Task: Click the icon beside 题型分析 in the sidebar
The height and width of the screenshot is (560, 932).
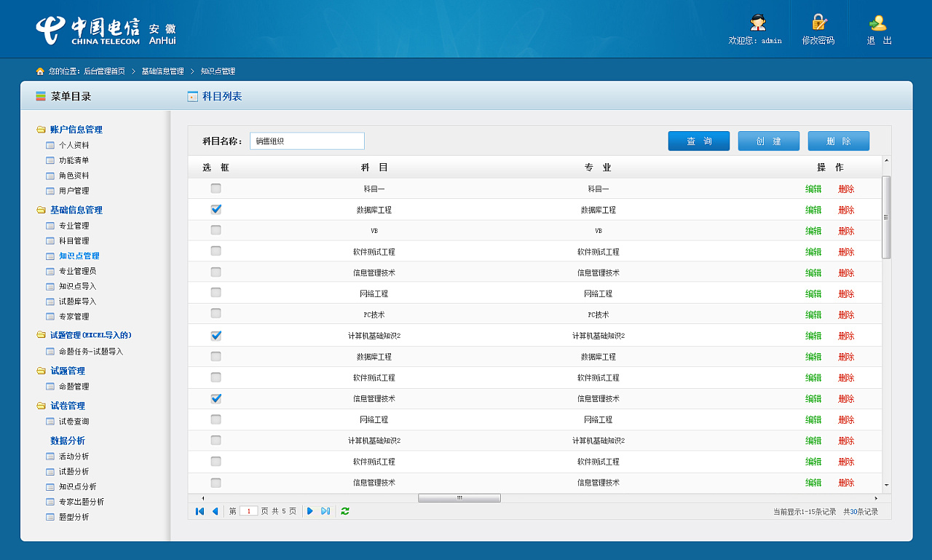Action: pos(50,517)
